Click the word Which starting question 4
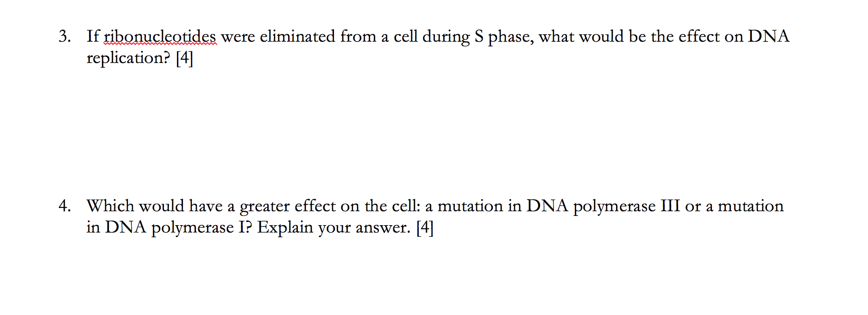Screen dimensions: 868x315 click(x=110, y=206)
